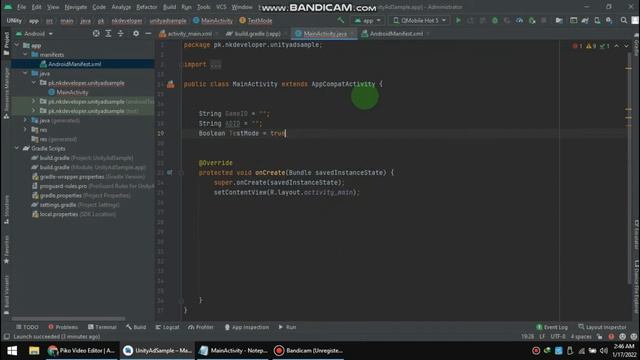
Task: Open the Android view dropdown
Action: tap(35, 34)
